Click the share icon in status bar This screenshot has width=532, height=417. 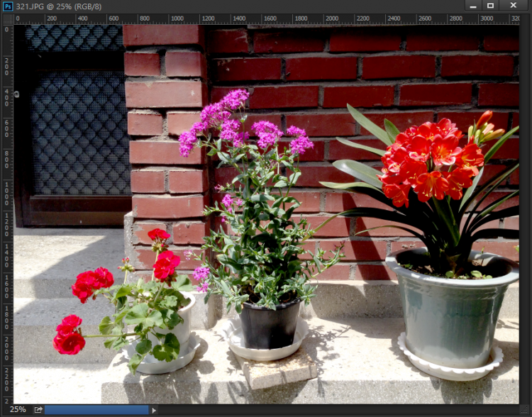[38, 410]
